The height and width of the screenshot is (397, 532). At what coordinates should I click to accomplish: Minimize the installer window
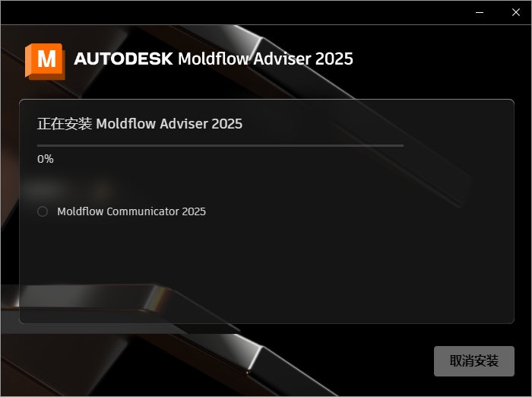[x=480, y=13]
